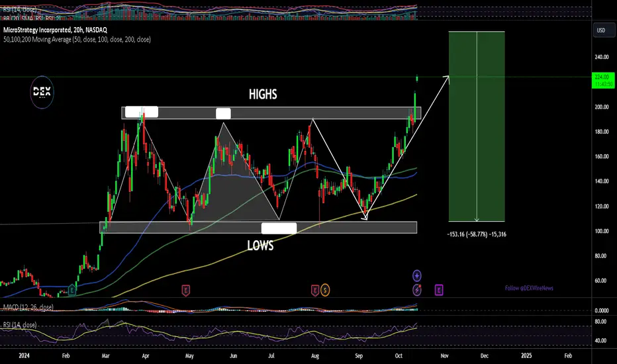Viewport: 617px width, 364px height.
Task: Click the 0.0000 MACD axis label
Action: coord(602,310)
